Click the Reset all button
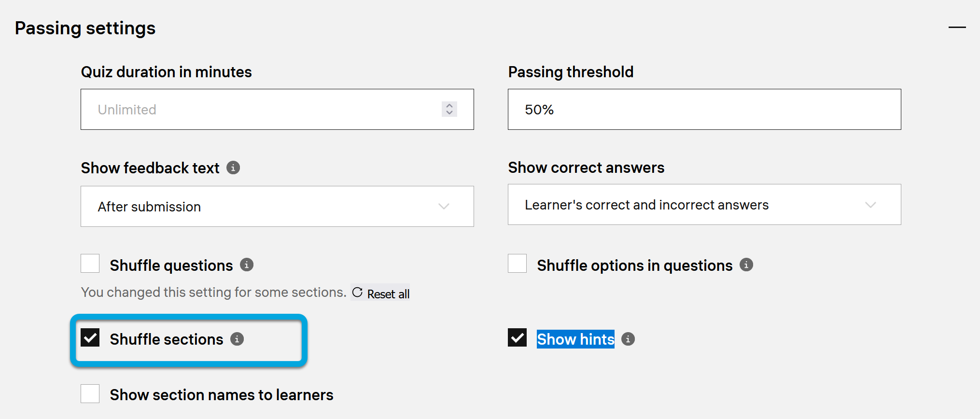Image resolution: width=980 pixels, height=419 pixels. pyautogui.click(x=388, y=293)
